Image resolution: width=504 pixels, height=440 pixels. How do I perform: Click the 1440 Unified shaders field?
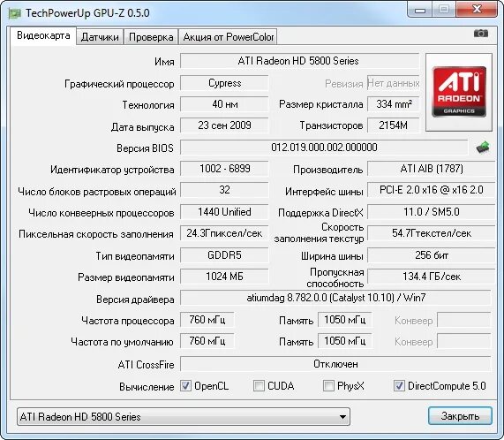(x=224, y=212)
